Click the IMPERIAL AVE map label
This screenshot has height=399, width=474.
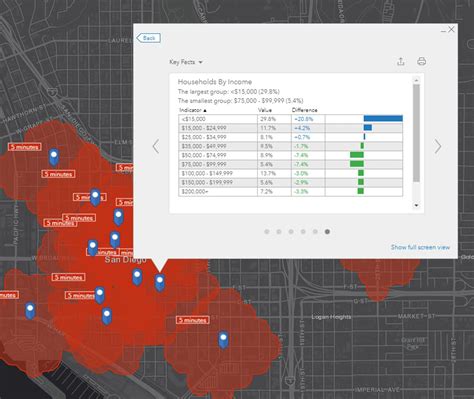[x=377, y=390]
